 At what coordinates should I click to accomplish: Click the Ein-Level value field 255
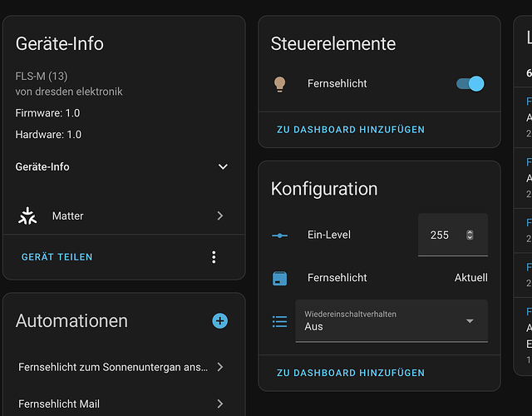(x=453, y=235)
